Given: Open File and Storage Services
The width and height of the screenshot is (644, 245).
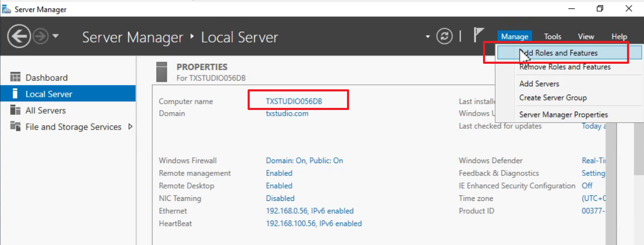Looking at the screenshot, I should coord(67,127).
